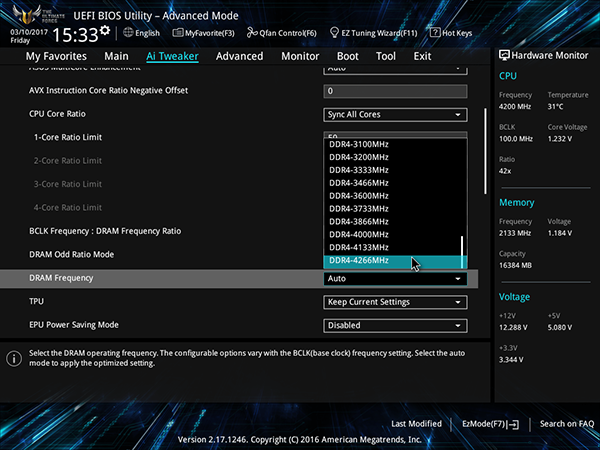Select DDR4-4000MHz memory speed

point(393,235)
